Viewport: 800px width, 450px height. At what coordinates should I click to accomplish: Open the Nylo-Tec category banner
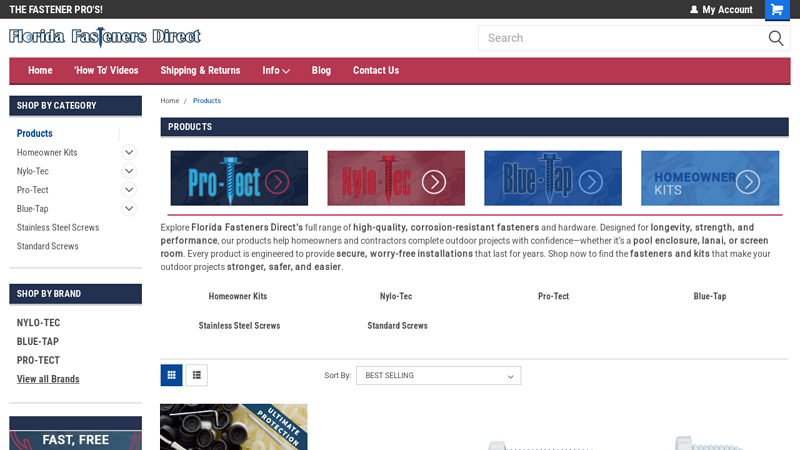[x=396, y=178]
